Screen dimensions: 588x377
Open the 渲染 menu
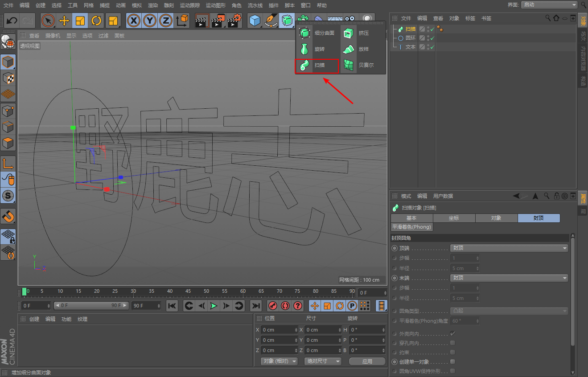[x=153, y=5]
